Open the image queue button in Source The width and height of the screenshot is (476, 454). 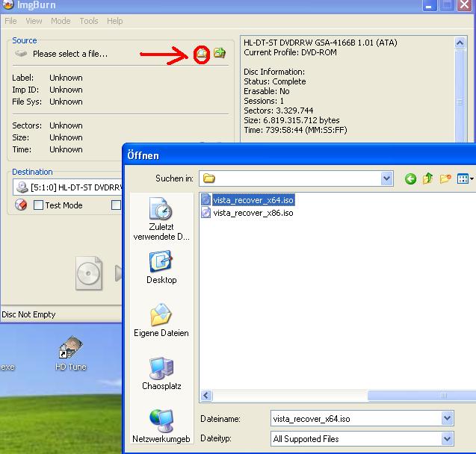tap(220, 53)
